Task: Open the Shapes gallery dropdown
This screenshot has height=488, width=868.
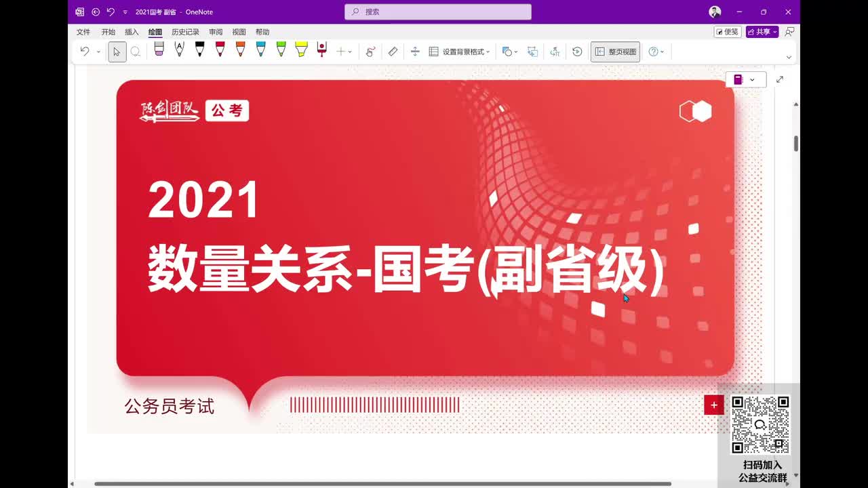Action: click(x=509, y=52)
